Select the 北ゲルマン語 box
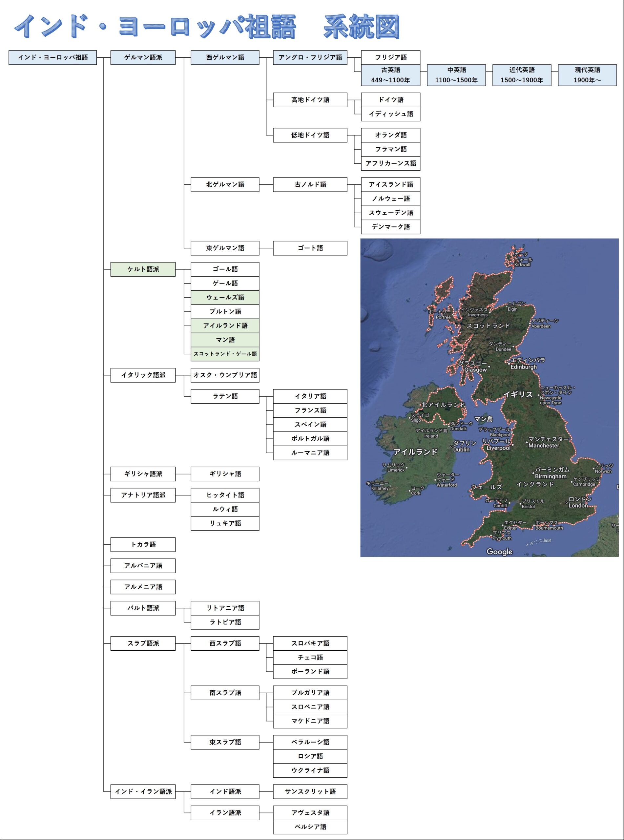 coord(225,185)
